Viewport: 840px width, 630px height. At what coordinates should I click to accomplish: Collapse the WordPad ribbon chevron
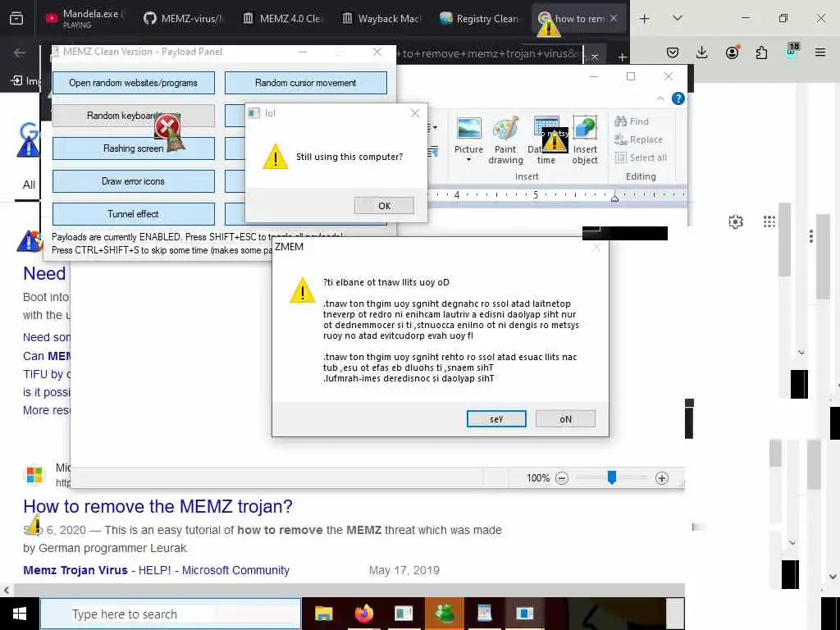(660, 98)
